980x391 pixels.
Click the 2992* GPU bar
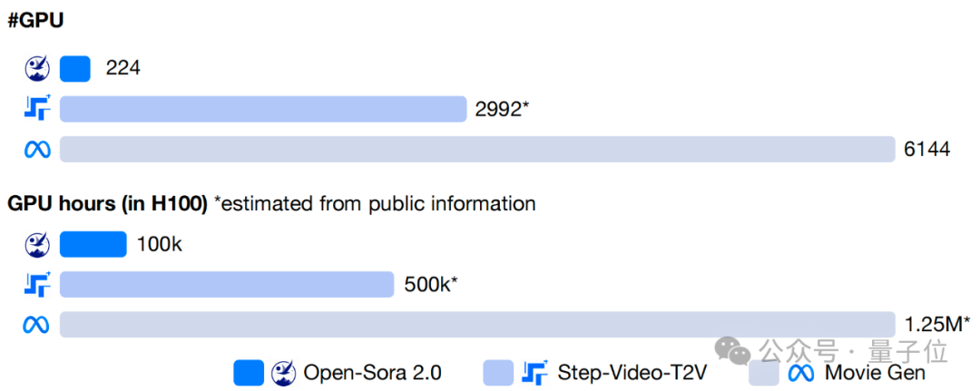click(263, 109)
